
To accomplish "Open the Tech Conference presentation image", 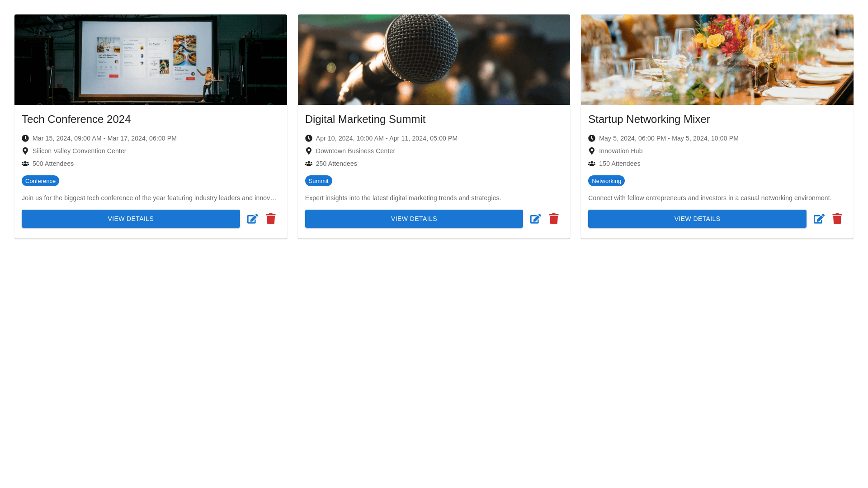I will 151,60.
